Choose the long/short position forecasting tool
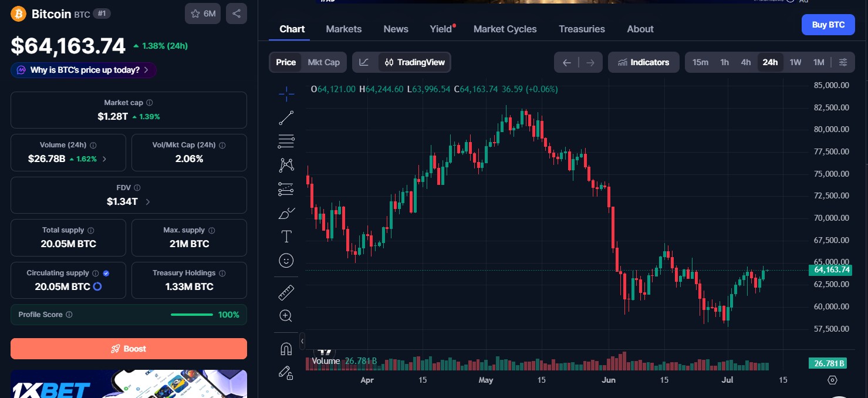Viewport: 868px width, 398px height. [x=286, y=189]
